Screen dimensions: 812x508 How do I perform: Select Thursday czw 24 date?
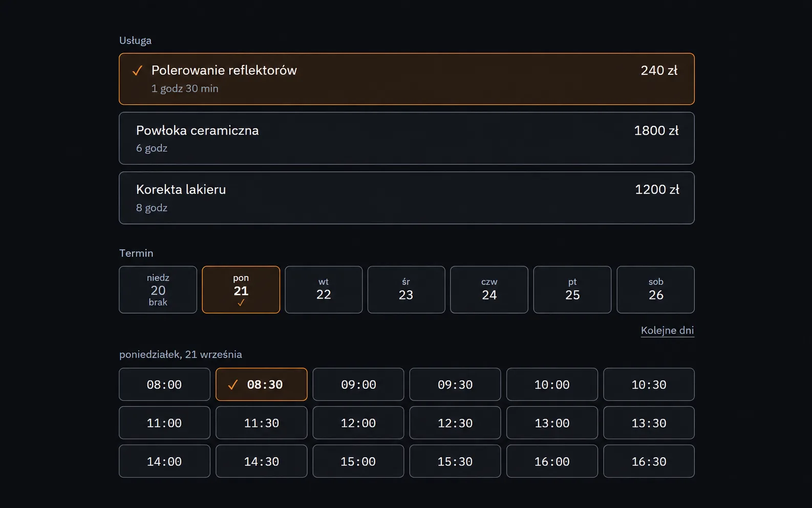click(x=489, y=289)
